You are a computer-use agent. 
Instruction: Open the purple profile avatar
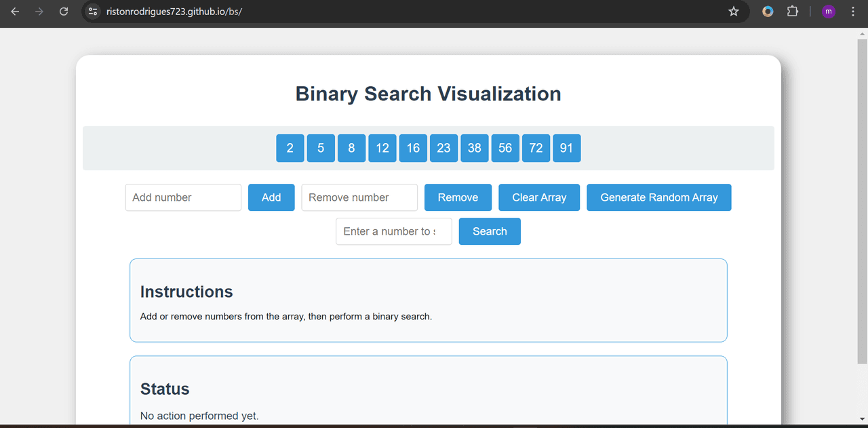coord(828,12)
